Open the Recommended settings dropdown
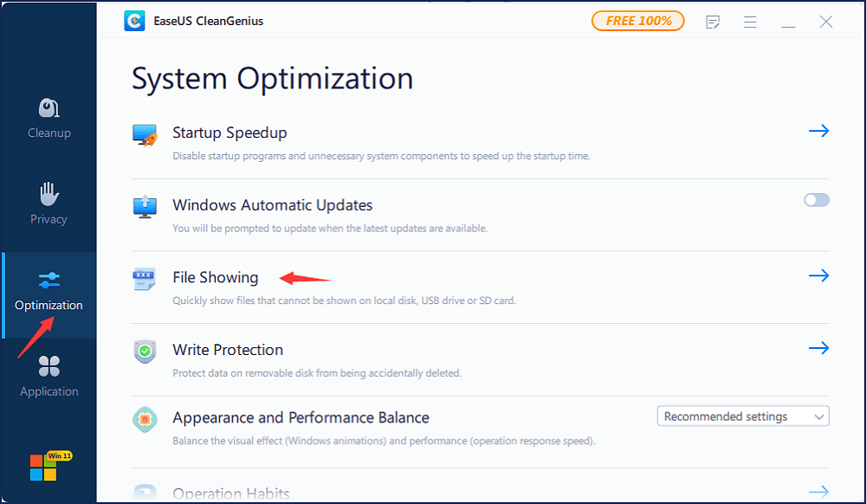Viewport: 866px width, 504px height. (742, 416)
